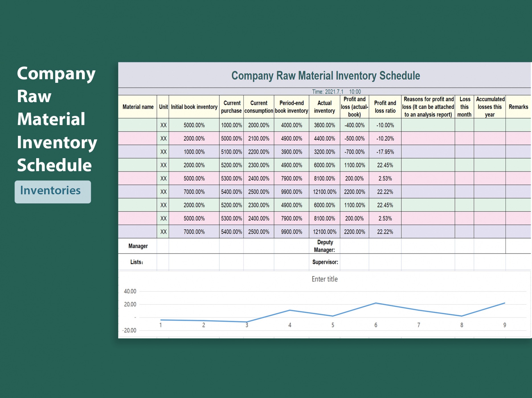The image size is (532, 398).
Task: Click the Supervisor label cell
Action: pyautogui.click(x=325, y=262)
